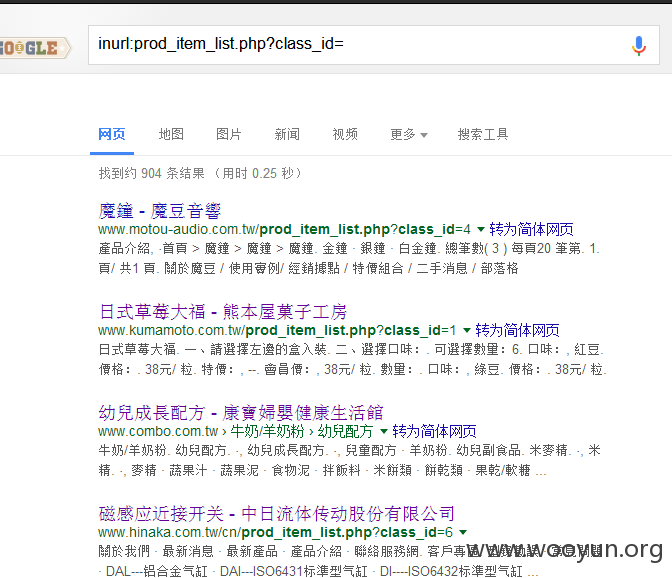Image resolution: width=672 pixels, height=578 pixels.
Task: Expand the 更多 dropdown menu
Action: 409,135
